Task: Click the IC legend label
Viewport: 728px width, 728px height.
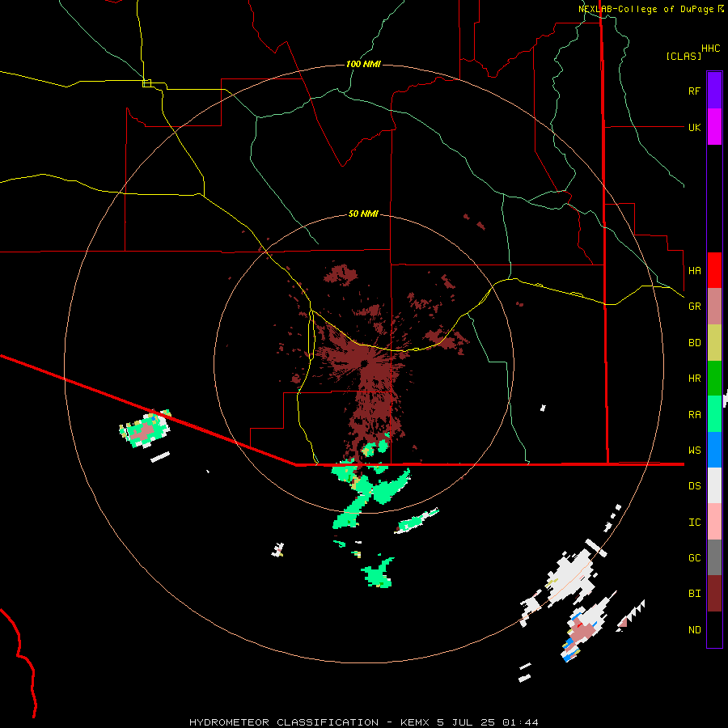Action: coord(694,523)
